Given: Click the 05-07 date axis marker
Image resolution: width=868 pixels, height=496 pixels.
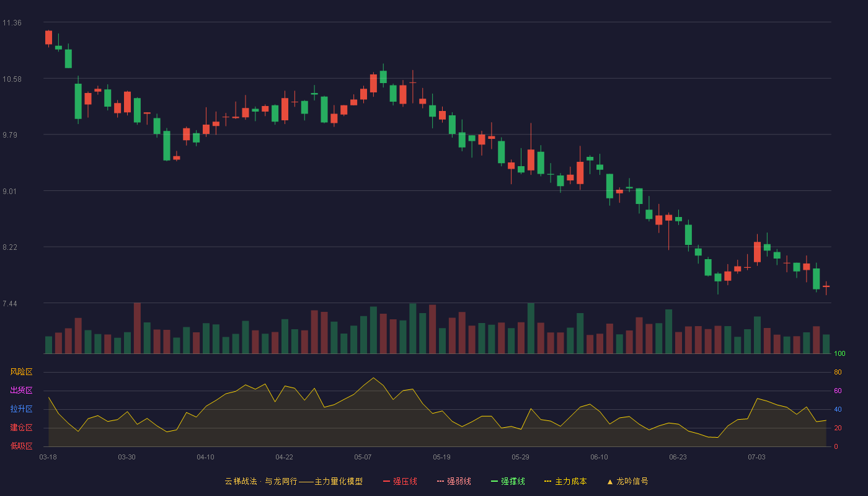Looking at the screenshot, I should tap(363, 457).
